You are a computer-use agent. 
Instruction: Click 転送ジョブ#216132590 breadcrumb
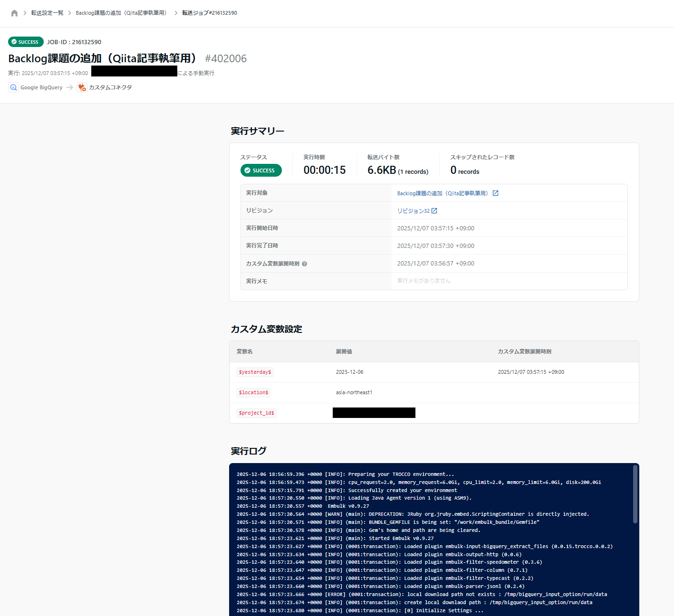click(210, 13)
